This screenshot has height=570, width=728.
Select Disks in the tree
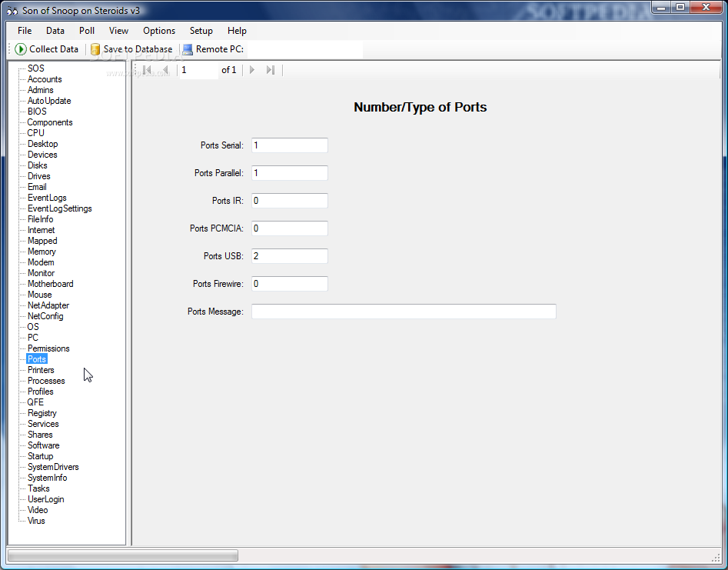pyautogui.click(x=37, y=165)
